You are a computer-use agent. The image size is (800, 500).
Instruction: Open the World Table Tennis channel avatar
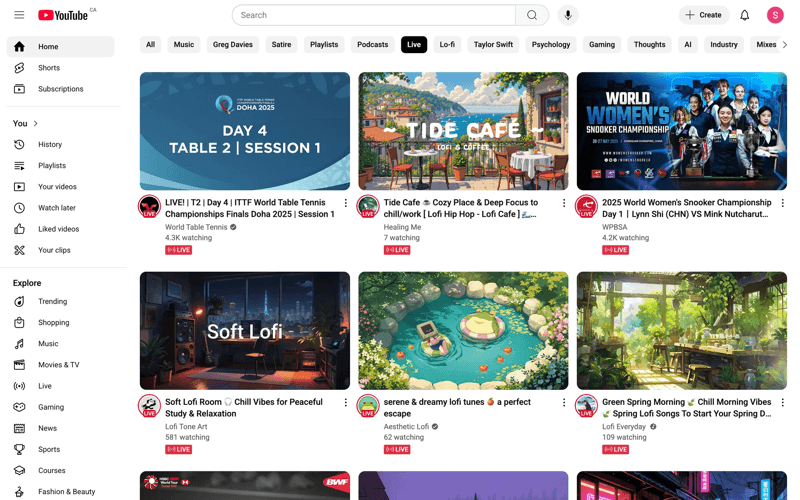(149, 207)
